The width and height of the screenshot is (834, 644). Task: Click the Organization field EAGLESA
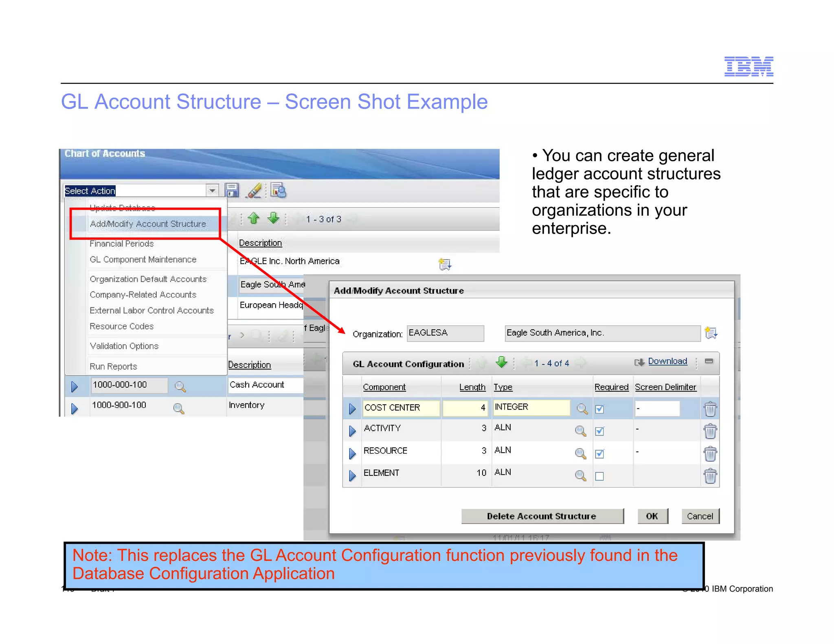[446, 333]
